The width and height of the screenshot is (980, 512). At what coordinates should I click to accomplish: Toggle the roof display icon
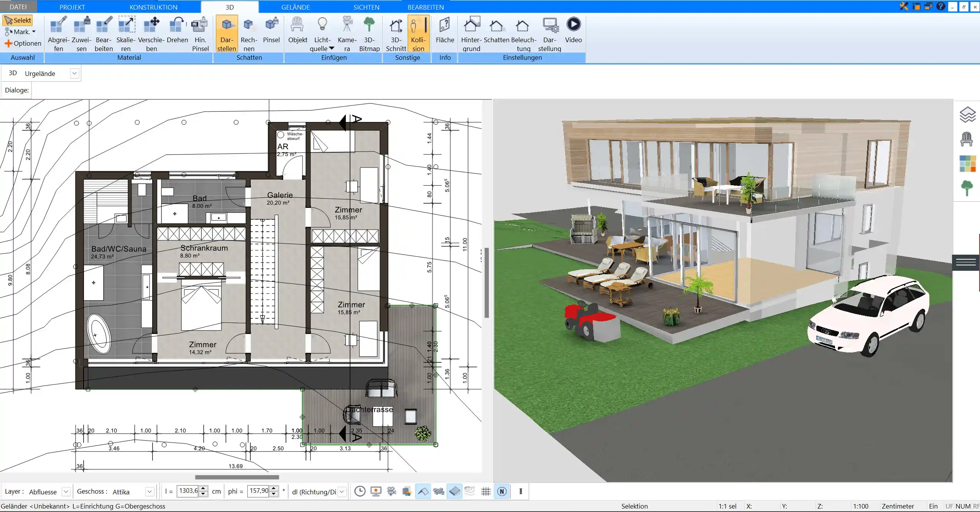[423, 491]
